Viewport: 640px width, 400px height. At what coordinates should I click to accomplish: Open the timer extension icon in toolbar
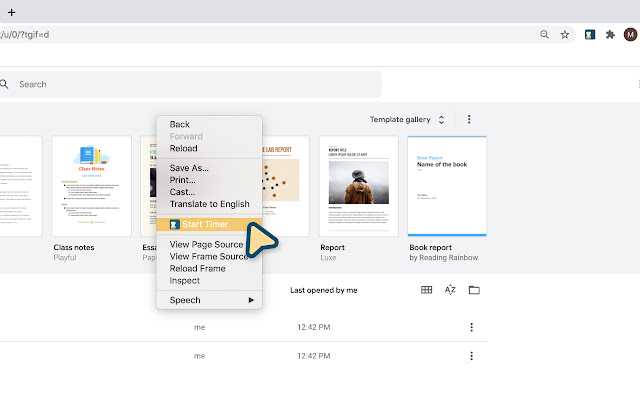[x=591, y=34]
